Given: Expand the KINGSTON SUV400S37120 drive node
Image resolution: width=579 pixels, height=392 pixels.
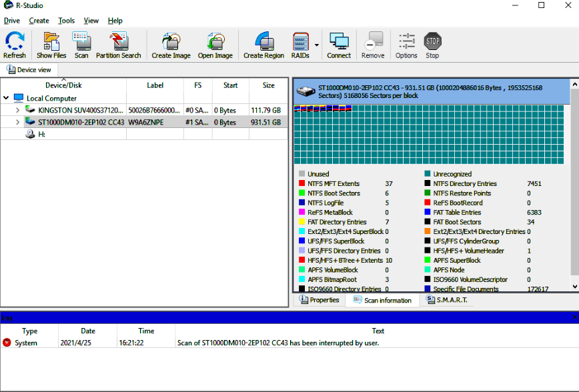Looking at the screenshot, I should 18,110.
